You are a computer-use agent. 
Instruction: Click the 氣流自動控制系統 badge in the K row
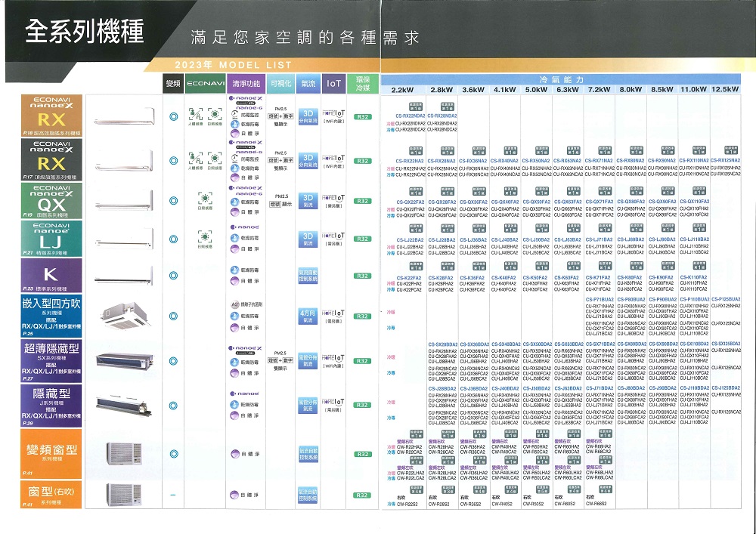[x=308, y=275]
